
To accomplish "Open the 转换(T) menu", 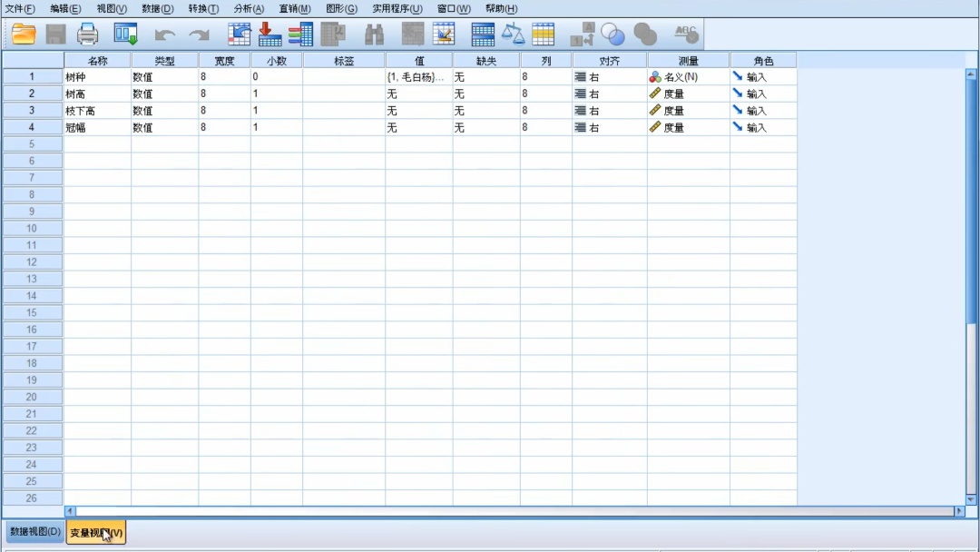I will 203,8.
